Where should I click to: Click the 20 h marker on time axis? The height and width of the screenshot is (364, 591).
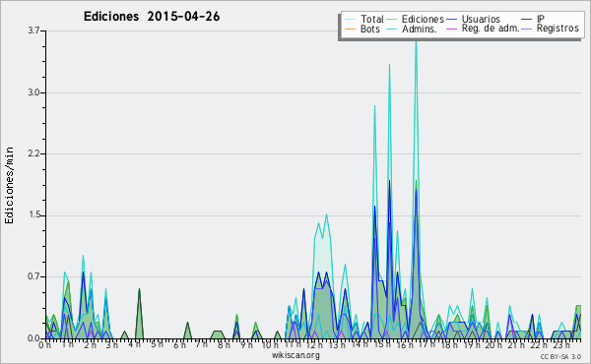[493, 344]
